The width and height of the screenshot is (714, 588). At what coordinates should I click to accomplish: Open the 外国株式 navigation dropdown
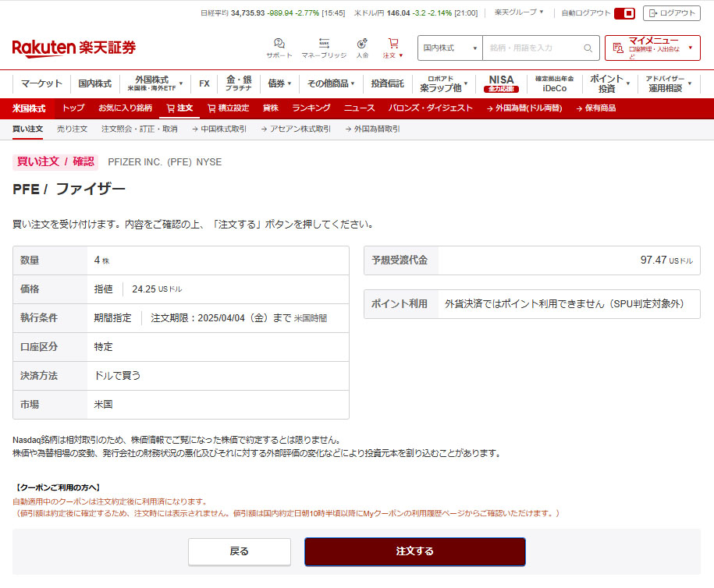coord(155,83)
